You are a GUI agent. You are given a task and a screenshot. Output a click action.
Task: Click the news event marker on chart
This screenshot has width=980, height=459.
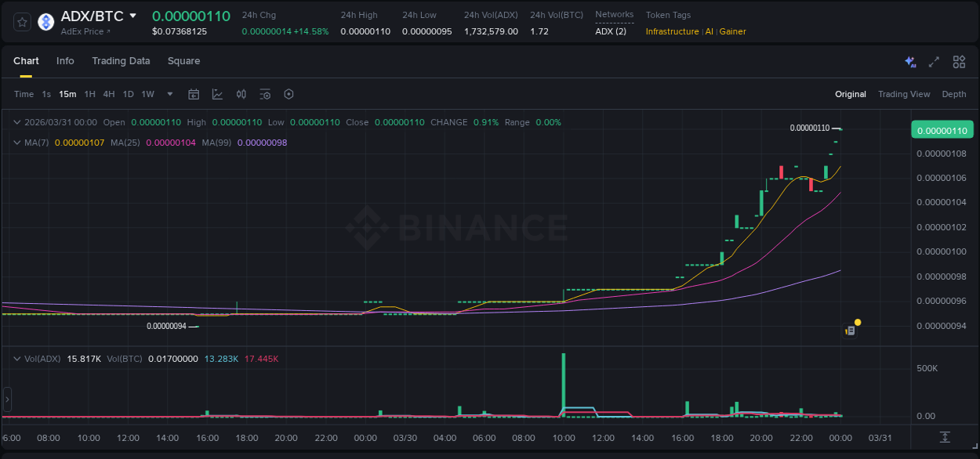(850, 331)
